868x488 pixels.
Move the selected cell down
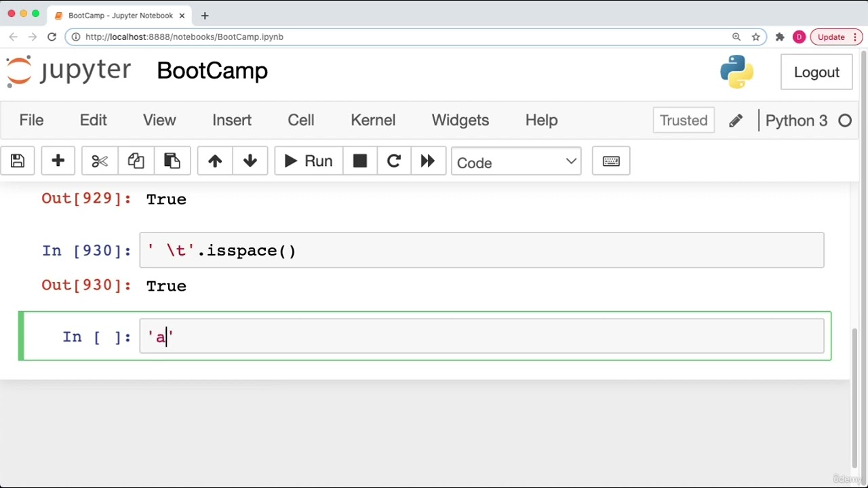point(250,161)
